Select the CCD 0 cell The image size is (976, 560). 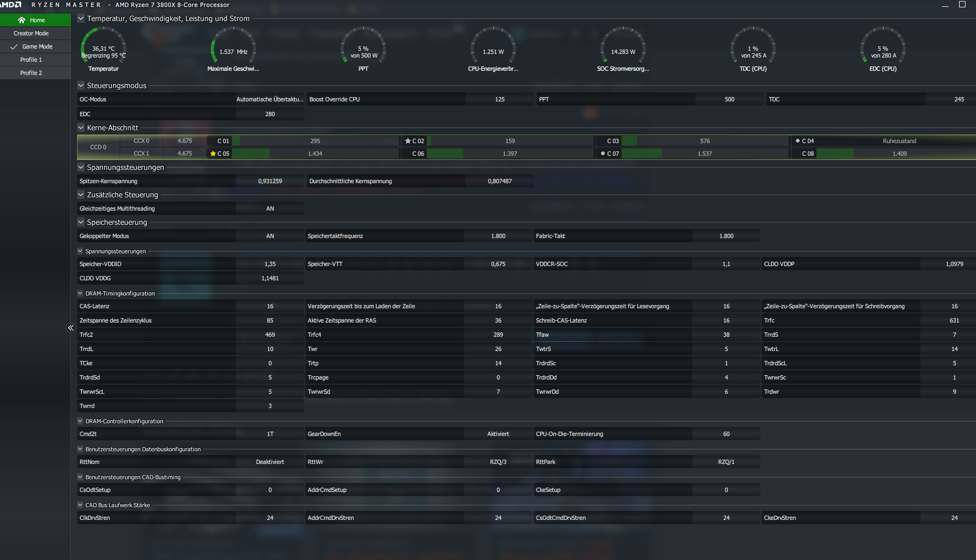(x=98, y=147)
